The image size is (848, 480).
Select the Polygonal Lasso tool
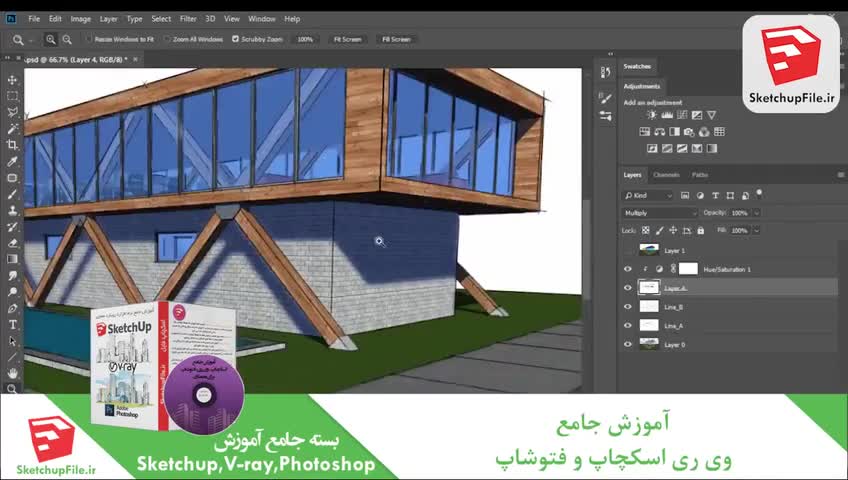click(x=12, y=112)
